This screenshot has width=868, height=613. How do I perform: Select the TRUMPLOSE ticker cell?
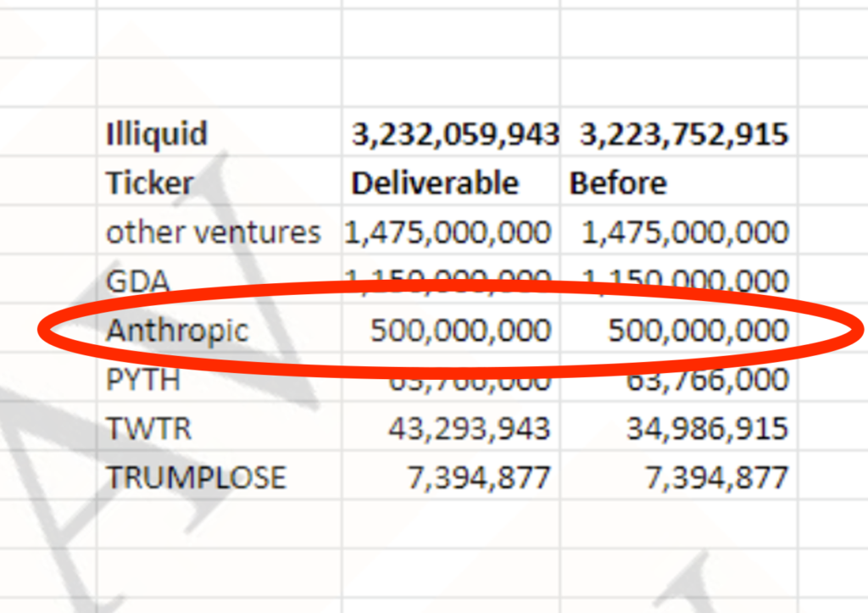coord(220,475)
